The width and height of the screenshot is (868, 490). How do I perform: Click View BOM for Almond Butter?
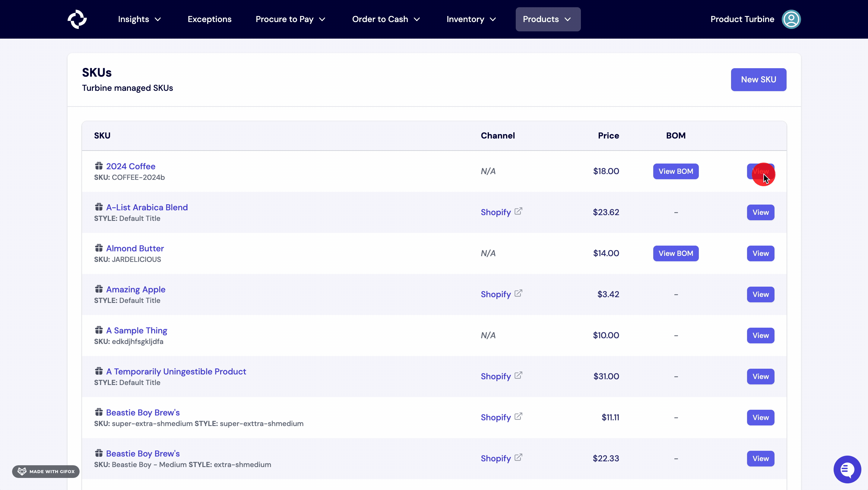coord(676,253)
